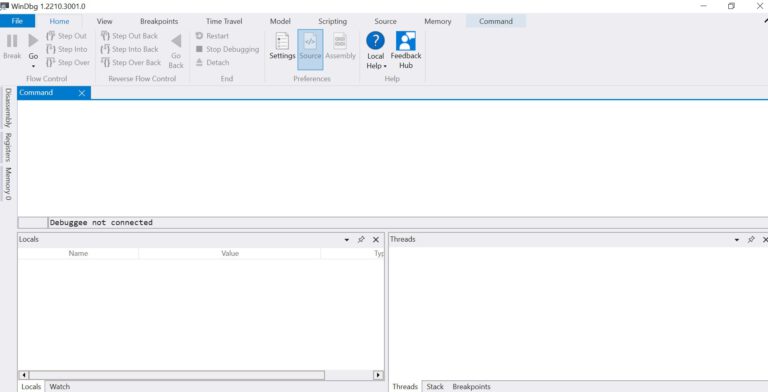The height and width of the screenshot is (392, 768).
Task: Toggle Source mode preference
Action: click(310, 49)
